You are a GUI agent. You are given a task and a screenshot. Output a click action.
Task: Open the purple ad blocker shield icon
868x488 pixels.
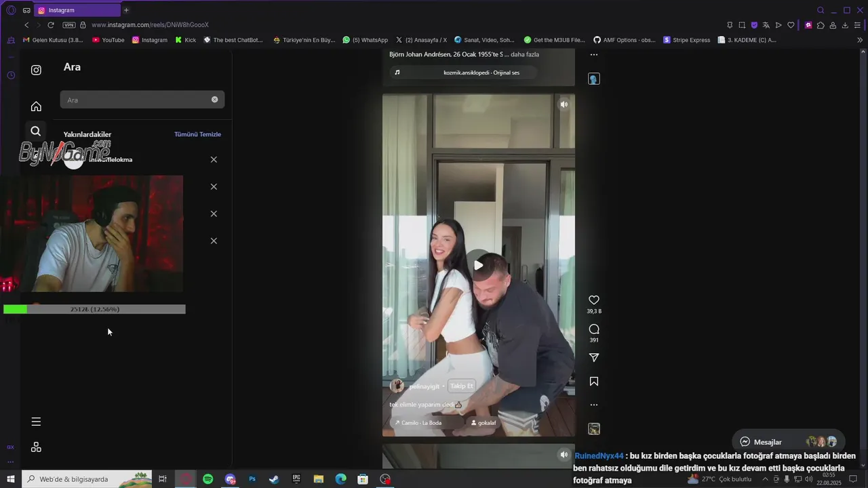coord(754,25)
